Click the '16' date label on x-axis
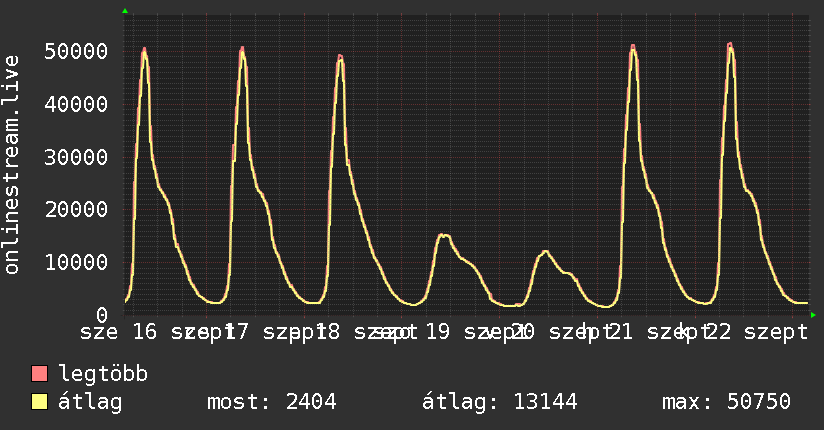Image resolution: width=824 pixels, height=430 pixels. [x=144, y=332]
